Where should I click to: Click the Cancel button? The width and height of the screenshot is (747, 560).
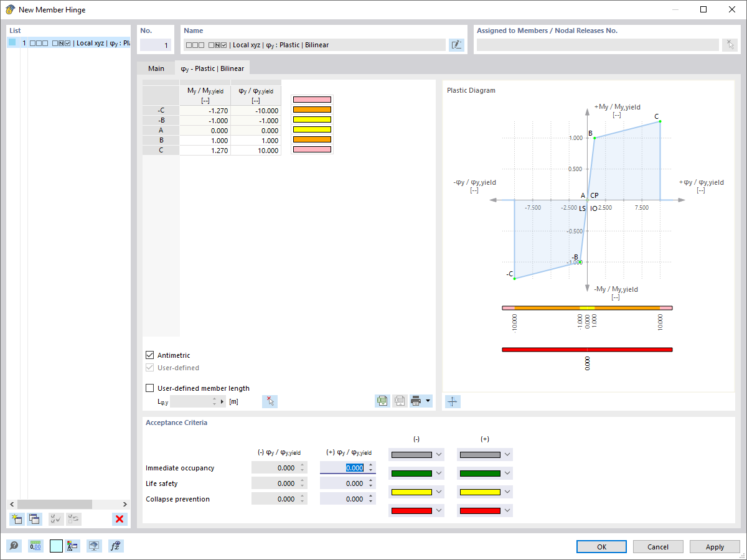(658, 547)
